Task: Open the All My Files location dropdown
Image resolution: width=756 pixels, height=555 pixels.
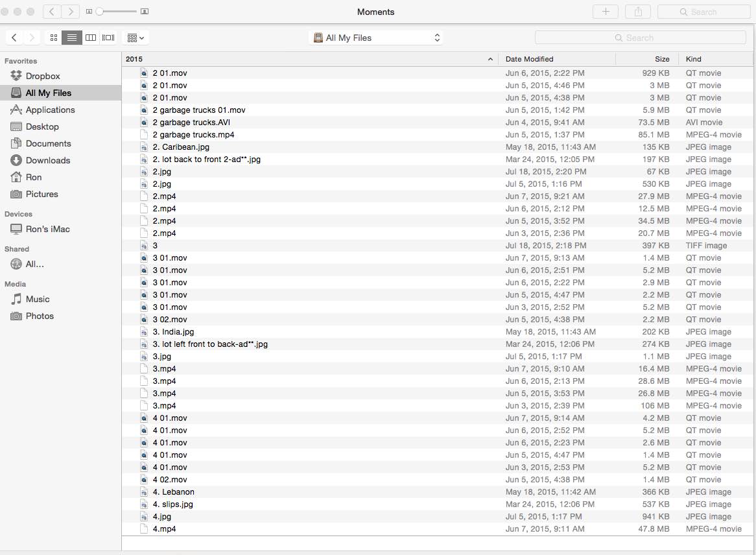Action: 375,38
